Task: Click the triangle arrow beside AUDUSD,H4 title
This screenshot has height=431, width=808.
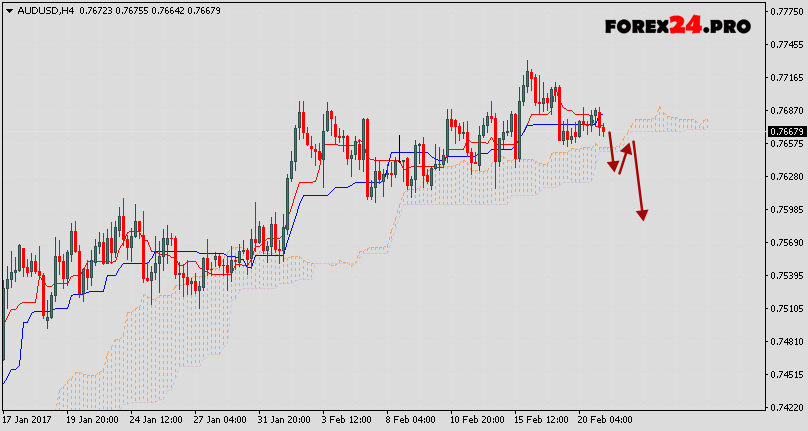Action: click(8, 11)
